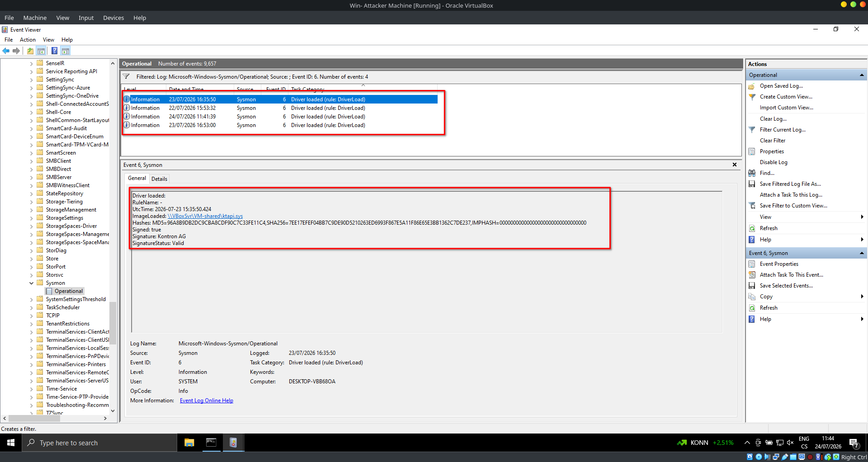Image resolution: width=868 pixels, height=462 pixels.
Task: Open the Command Prompt taskbar icon
Action: pos(211,443)
